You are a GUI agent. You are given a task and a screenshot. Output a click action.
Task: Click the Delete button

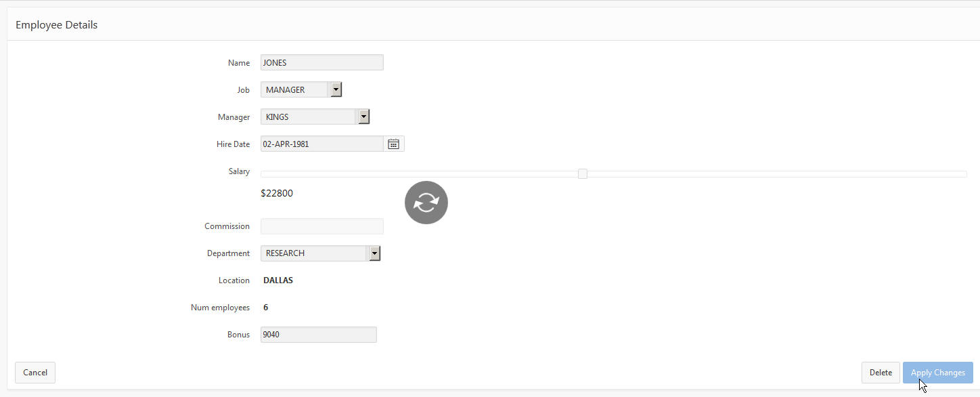(881, 373)
